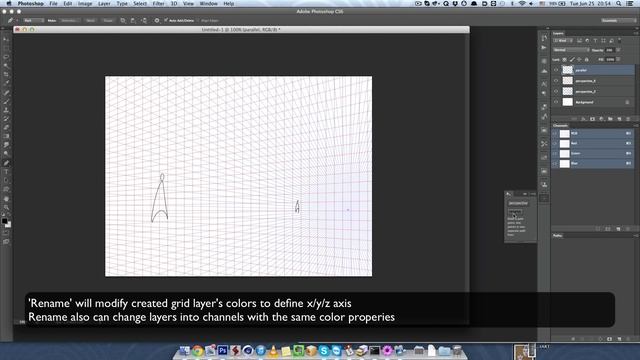Select the Crop tool
The height and width of the screenshot is (360, 640).
tap(6, 75)
